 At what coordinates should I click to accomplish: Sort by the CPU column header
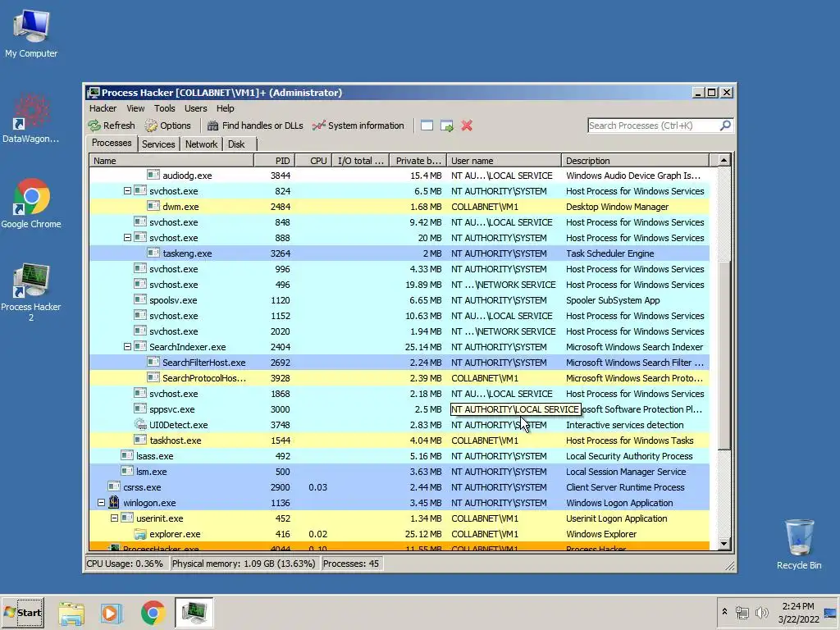click(313, 161)
